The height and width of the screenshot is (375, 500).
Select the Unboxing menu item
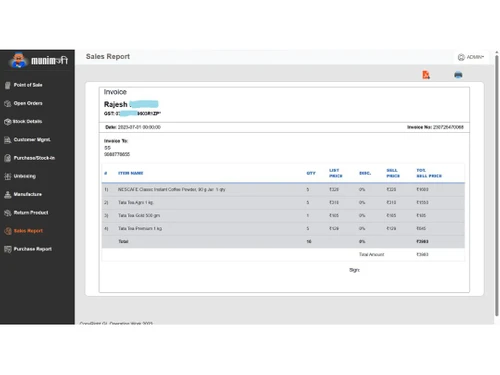point(25,176)
